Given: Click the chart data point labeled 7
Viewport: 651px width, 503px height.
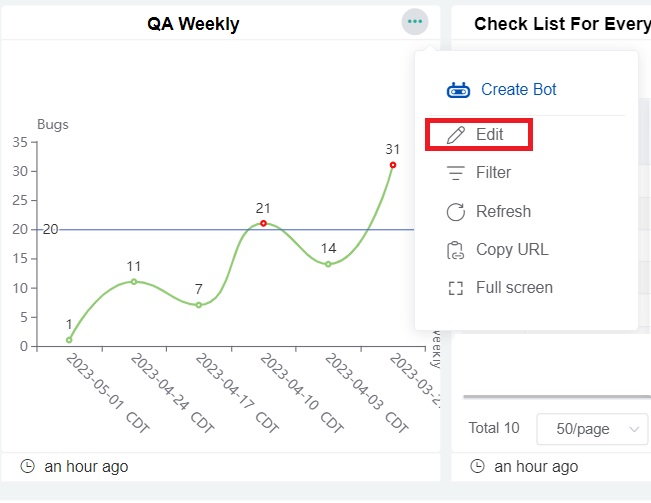Looking at the screenshot, I should 199,305.
